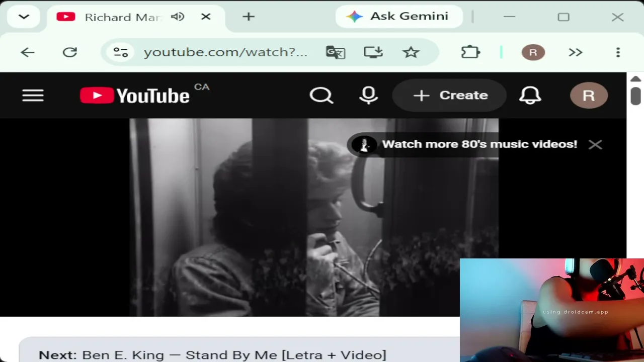
Task: Click the page scrollbar up arrow
Action: (x=635, y=79)
